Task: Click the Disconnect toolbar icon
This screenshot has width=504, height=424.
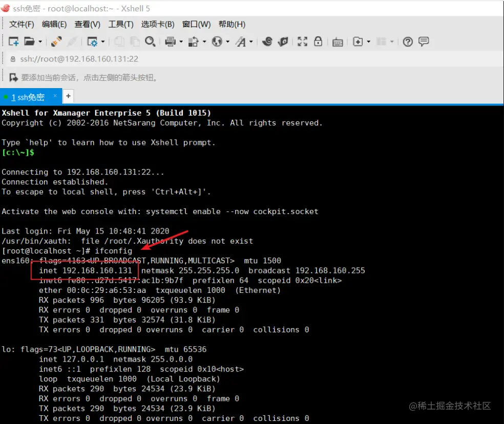Action: tap(72, 41)
